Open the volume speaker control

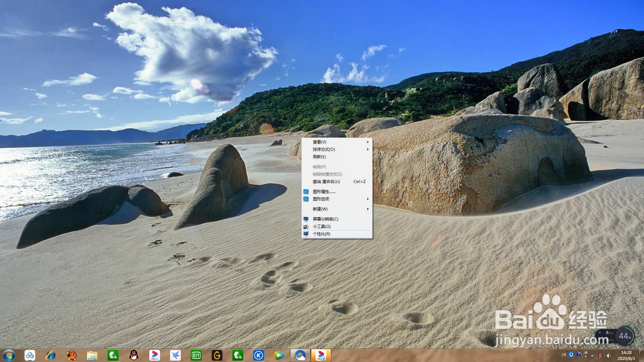609,356
